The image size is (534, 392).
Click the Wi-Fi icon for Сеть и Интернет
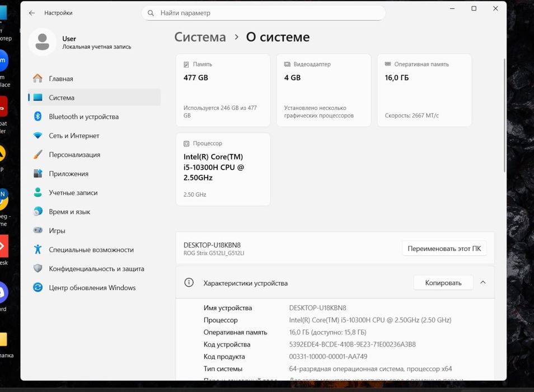click(x=38, y=136)
